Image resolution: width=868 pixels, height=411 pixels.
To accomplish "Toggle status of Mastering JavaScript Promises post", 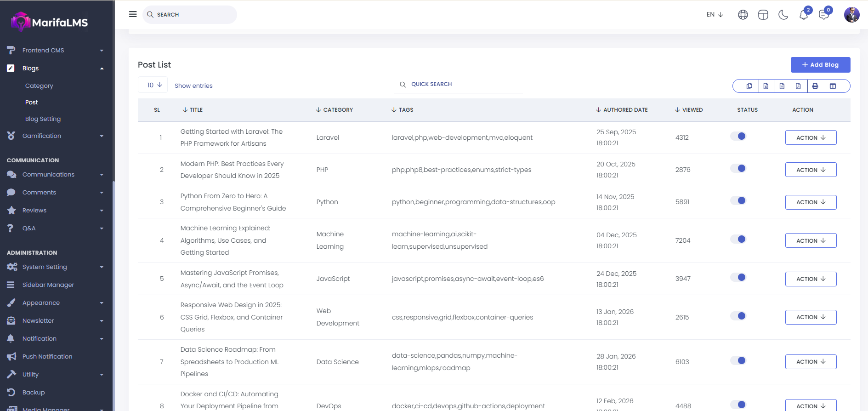I will [x=738, y=278].
